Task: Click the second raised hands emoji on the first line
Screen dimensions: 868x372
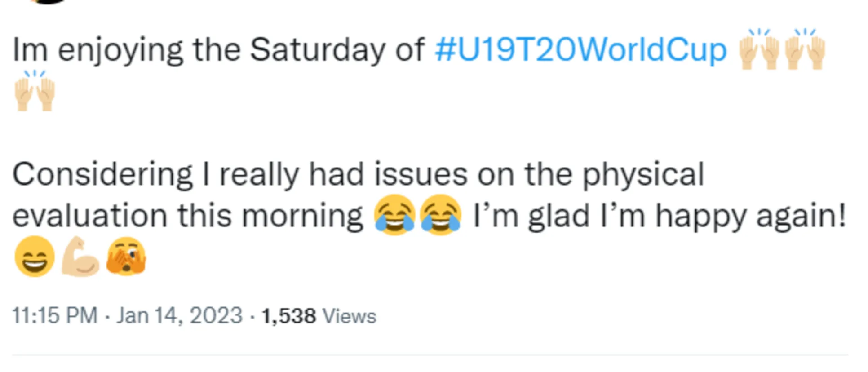Action: (x=805, y=49)
